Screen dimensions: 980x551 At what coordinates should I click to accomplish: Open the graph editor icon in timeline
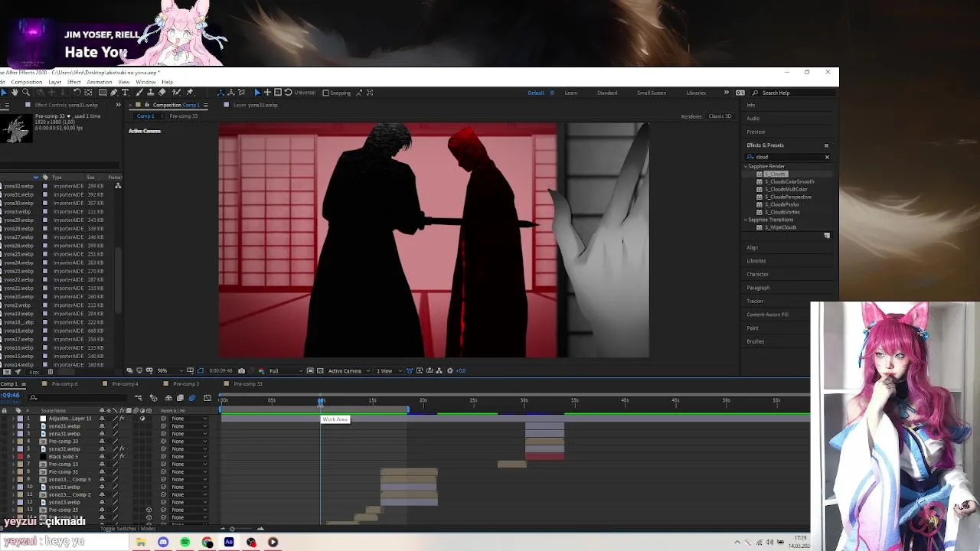tap(207, 398)
